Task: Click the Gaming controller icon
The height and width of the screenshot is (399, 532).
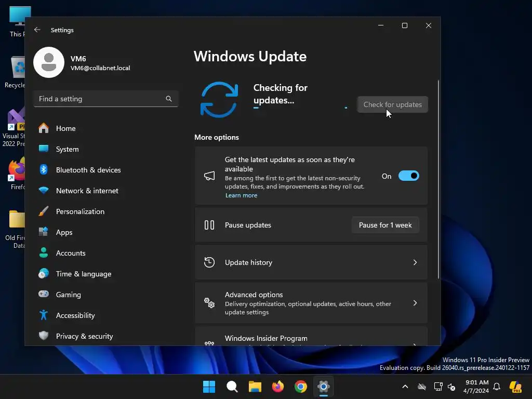Action: click(x=44, y=294)
